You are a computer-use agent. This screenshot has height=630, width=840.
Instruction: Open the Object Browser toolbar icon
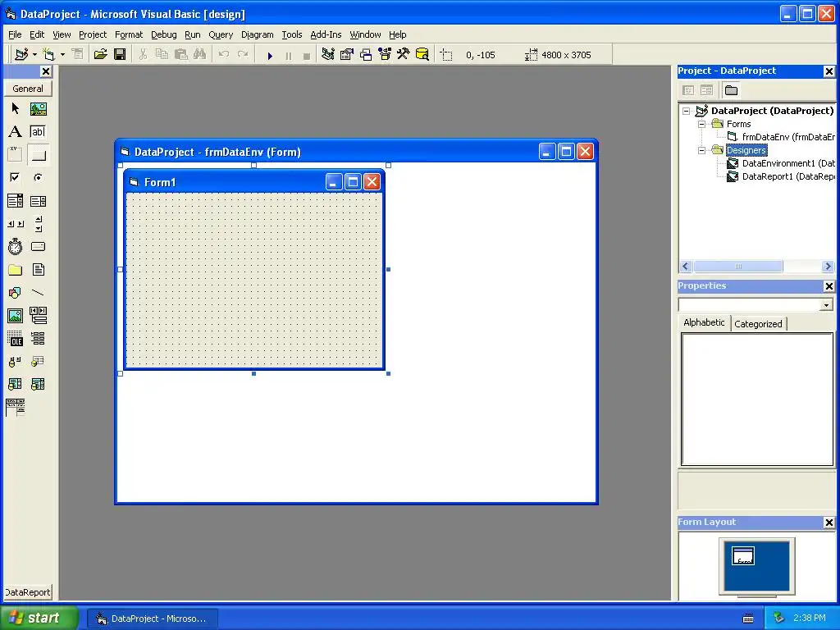click(x=385, y=54)
